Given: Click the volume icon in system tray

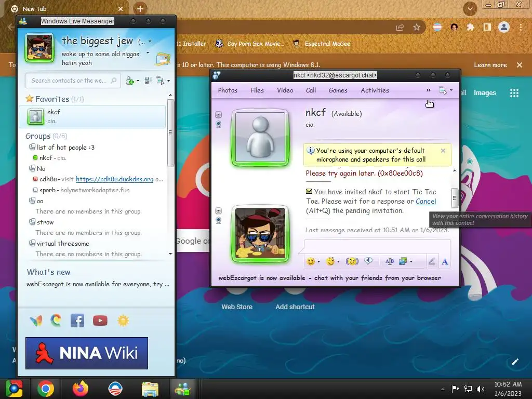Looking at the screenshot, I should pyautogui.click(x=481, y=389).
